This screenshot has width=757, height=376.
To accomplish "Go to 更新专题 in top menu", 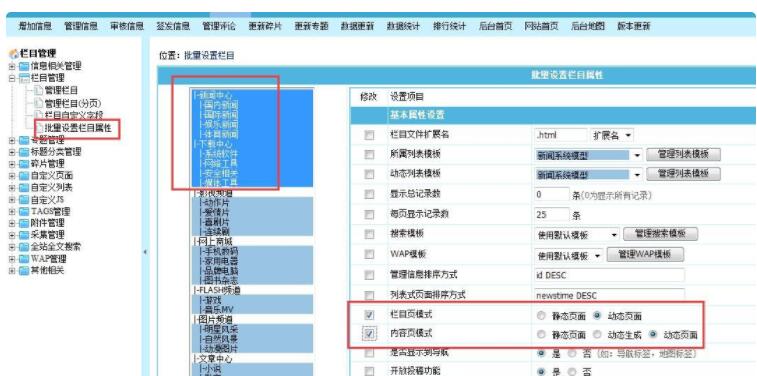I will (311, 27).
